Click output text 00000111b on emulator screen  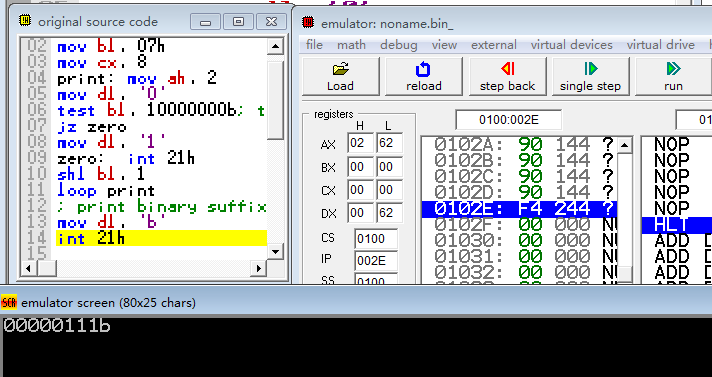57,326
